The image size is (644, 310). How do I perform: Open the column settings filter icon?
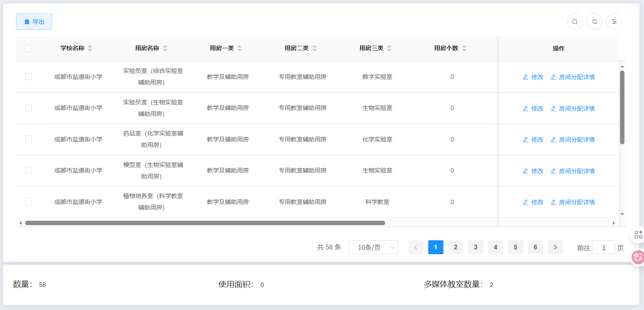click(614, 22)
